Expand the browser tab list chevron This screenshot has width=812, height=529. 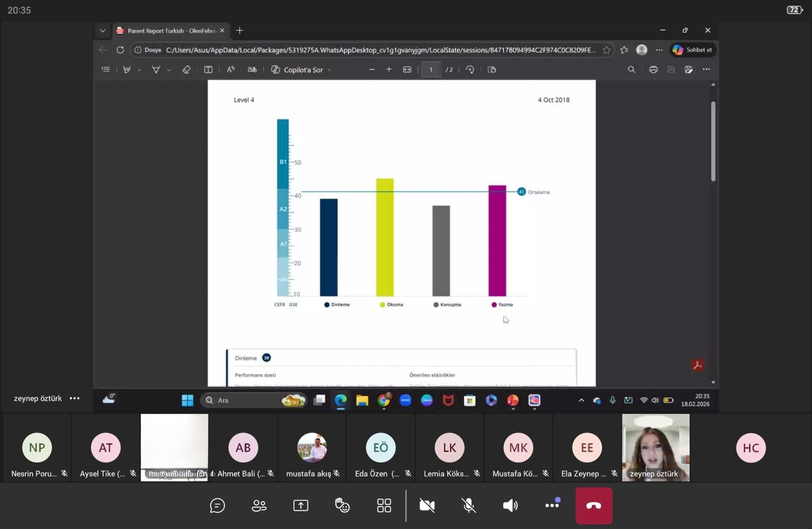pos(103,30)
